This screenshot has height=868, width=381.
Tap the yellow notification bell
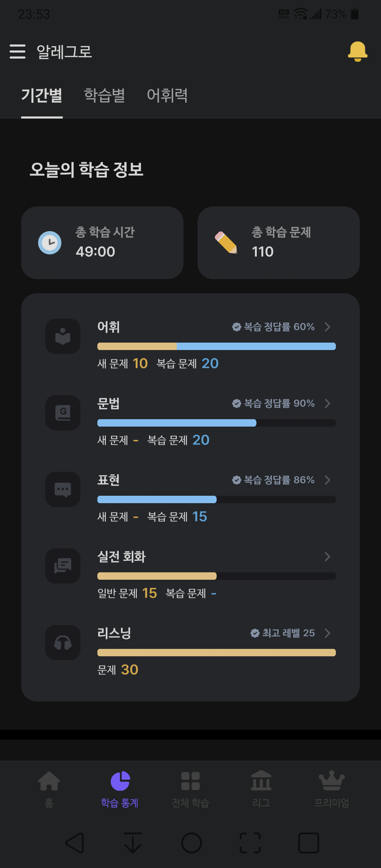point(357,52)
